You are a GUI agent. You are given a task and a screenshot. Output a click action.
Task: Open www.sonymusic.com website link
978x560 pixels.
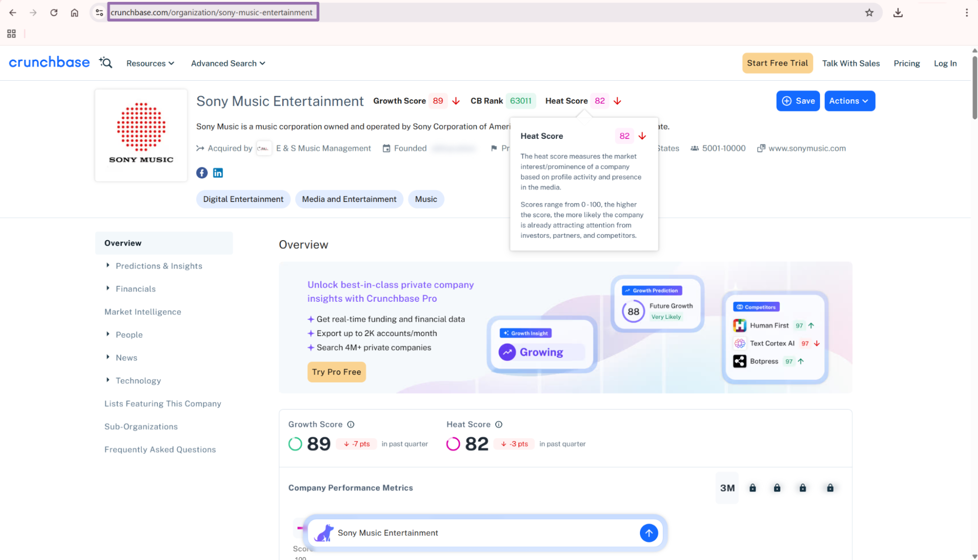click(807, 148)
